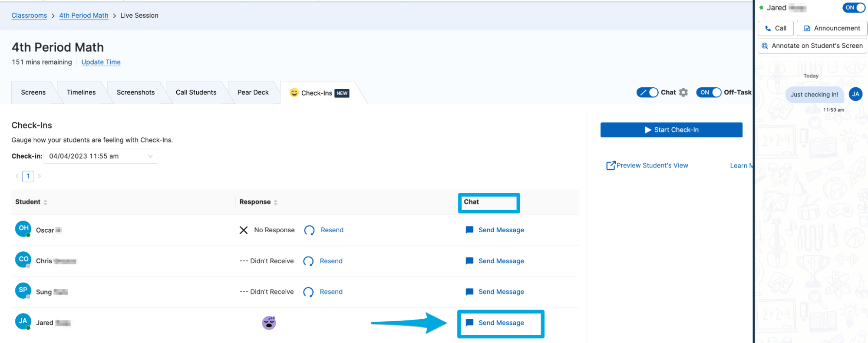Click the Chat column header
868x343 pixels.
pyautogui.click(x=471, y=202)
